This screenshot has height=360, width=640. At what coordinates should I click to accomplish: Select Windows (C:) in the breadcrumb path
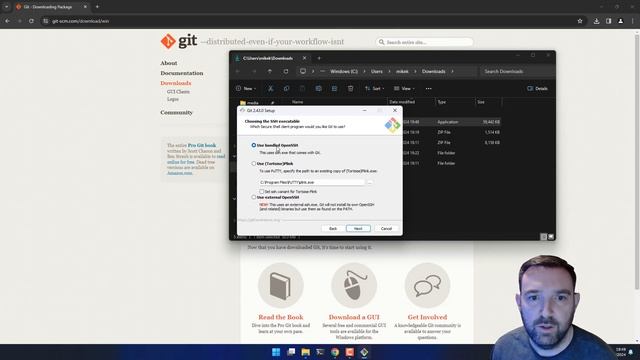344,71
